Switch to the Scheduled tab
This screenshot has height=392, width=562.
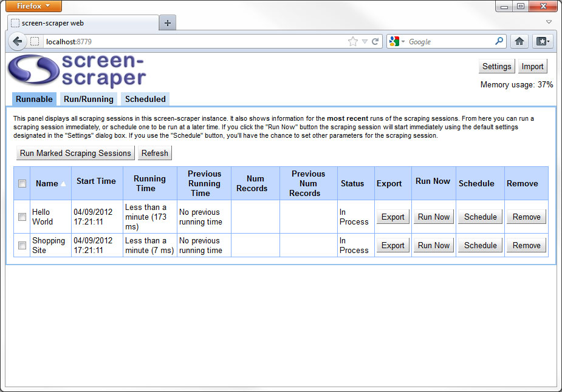click(145, 99)
